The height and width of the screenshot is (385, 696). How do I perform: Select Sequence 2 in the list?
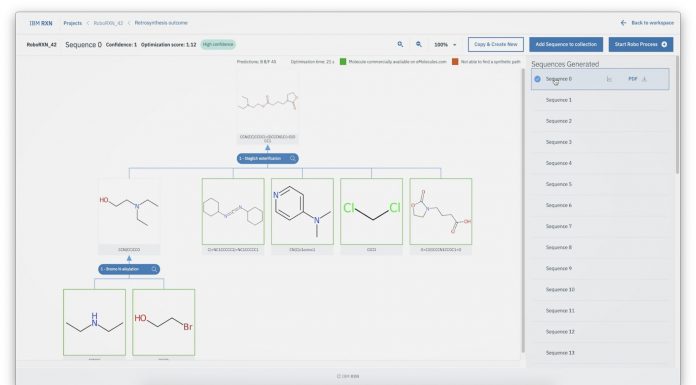tap(600, 121)
